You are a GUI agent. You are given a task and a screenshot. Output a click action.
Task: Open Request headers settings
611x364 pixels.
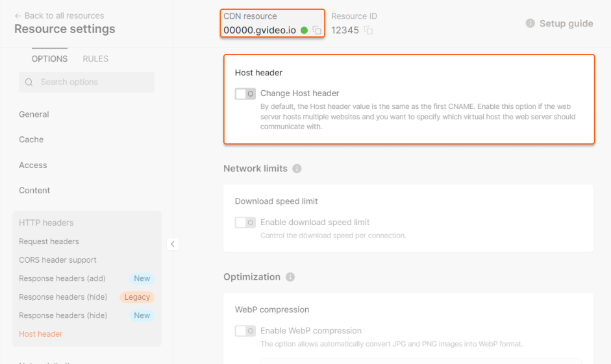click(x=49, y=241)
